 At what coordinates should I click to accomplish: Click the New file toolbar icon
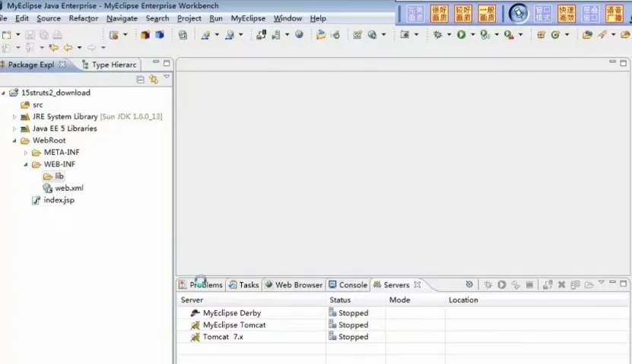tap(6, 35)
